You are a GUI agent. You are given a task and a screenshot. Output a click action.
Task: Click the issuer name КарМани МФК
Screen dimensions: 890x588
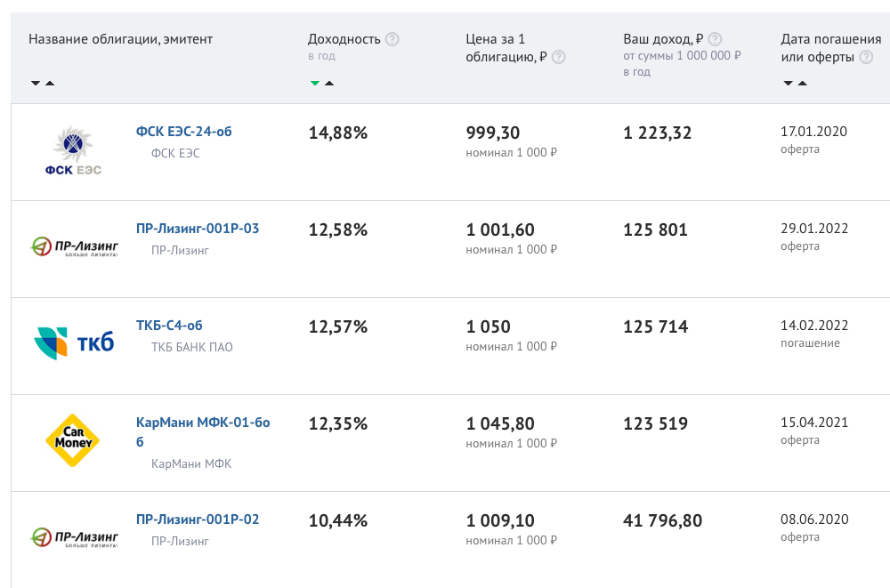[191, 463]
